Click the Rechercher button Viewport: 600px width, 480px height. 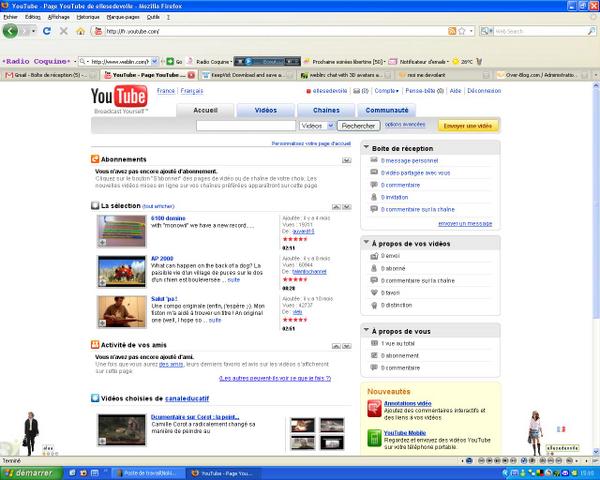pyautogui.click(x=358, y=126)
